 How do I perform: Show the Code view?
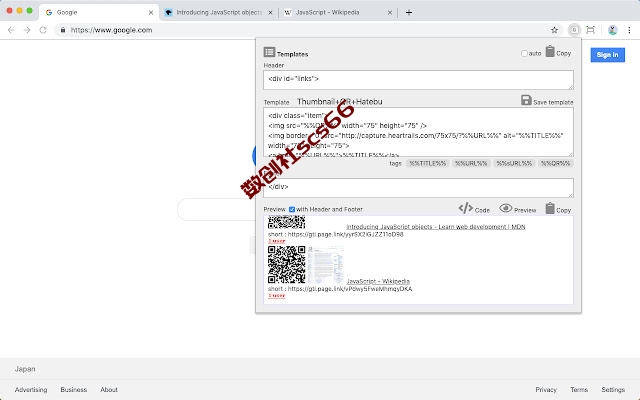click(474, 209)
